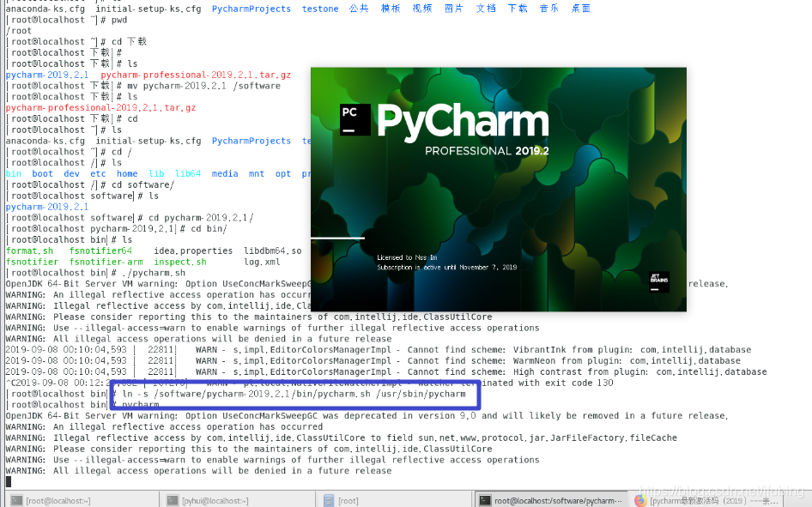Click the terminal cursor block at the bottom

pos(9,481)
